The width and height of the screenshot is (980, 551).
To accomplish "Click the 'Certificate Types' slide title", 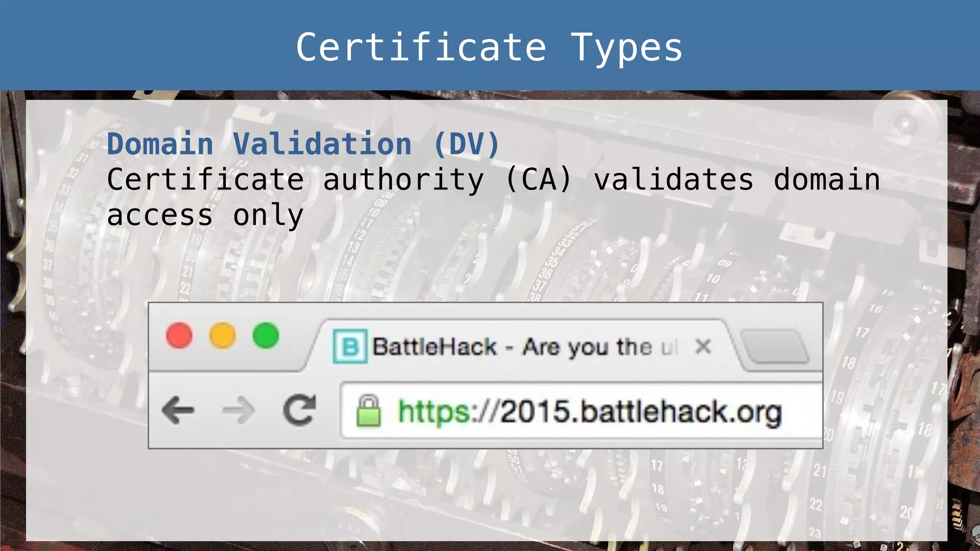I will pos(489,47).
